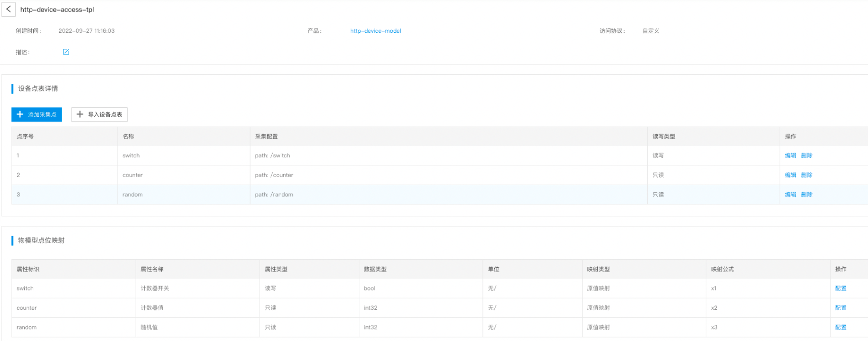
Task: Select the 物模型点位映射 section heading
Action: [x=41, y=241]
